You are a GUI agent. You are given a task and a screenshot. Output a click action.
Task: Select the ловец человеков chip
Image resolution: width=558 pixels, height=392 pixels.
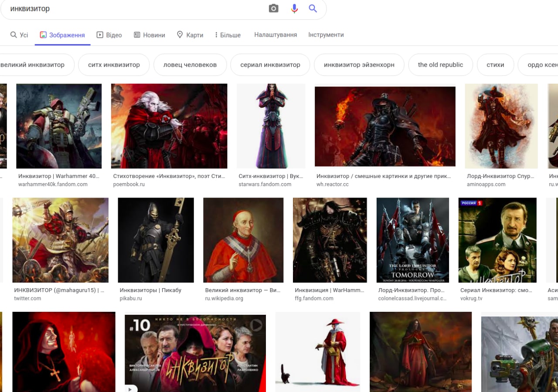[x=190, y=65]
